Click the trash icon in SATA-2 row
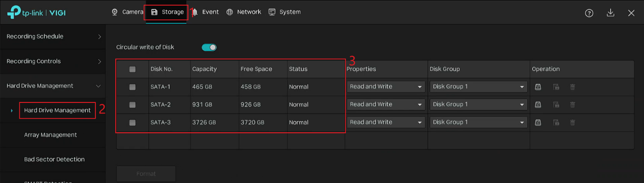The height and width of the screenshot is (183, 644). click(x=572, y=104)
